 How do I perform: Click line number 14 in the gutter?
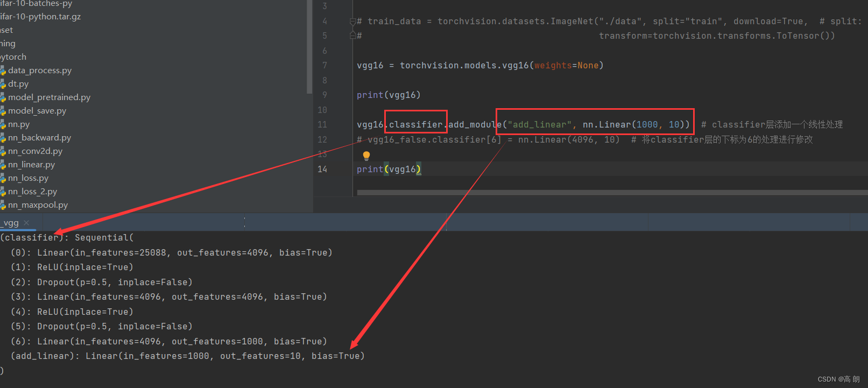pyautogui.click(x=322, y=169)
